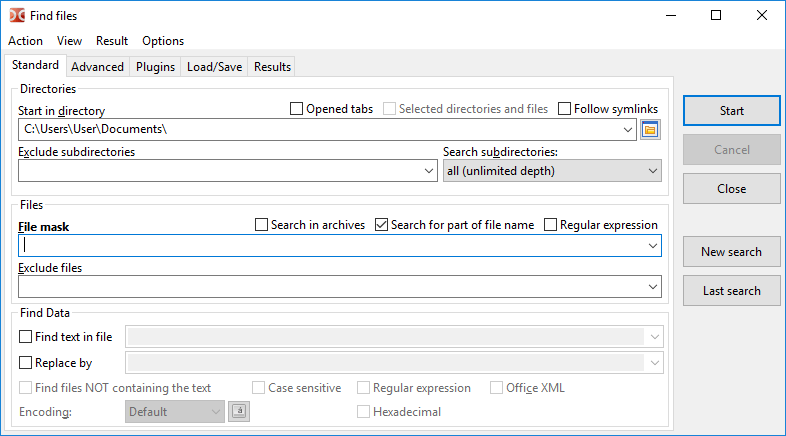Open the Action menu
The height and width of the screenshot is (436, 786).
pos(25,41)
